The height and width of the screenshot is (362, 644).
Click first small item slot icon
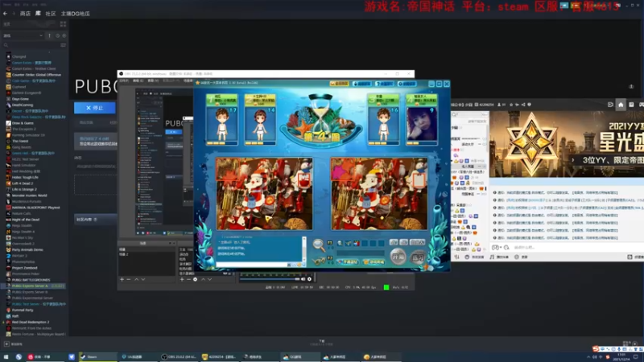pyautogui.click(x=340, y=244)
